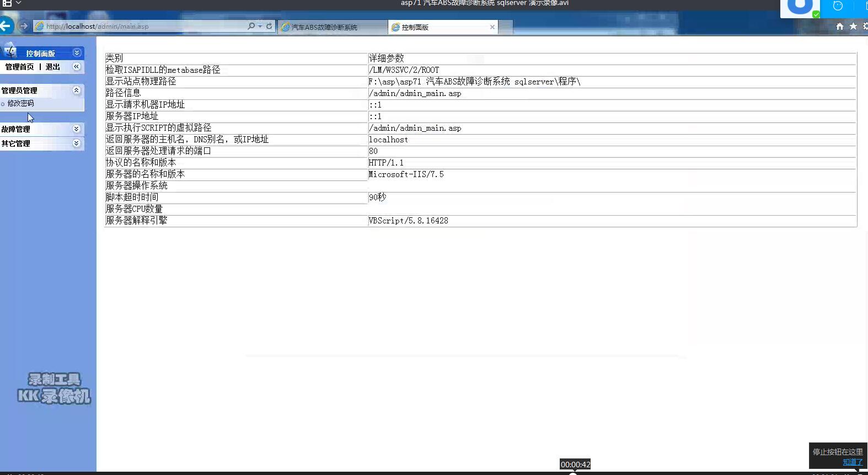This screenshot has height=475, width=868.
Task: Open 修改密码 in the sidebar
Action: 20,103
